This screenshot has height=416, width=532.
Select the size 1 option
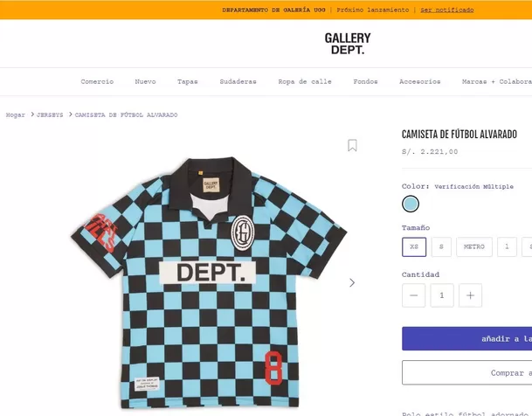(507, 247)
